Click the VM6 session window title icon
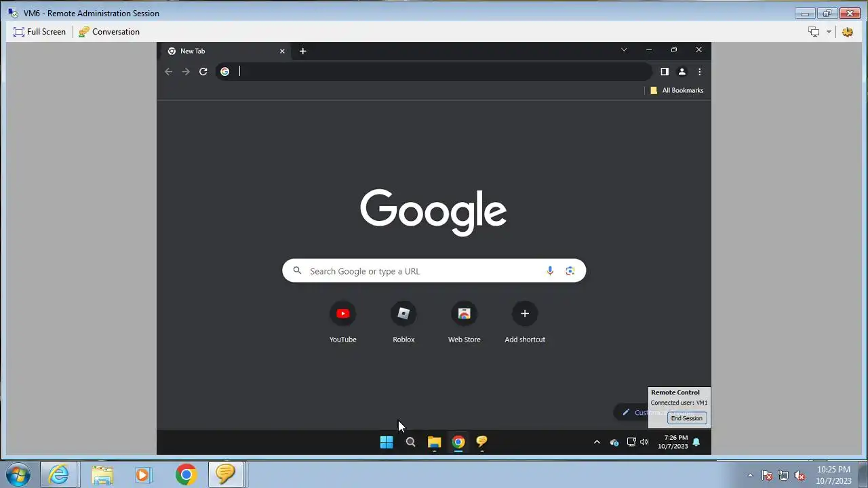 click(x=13, y=13)
